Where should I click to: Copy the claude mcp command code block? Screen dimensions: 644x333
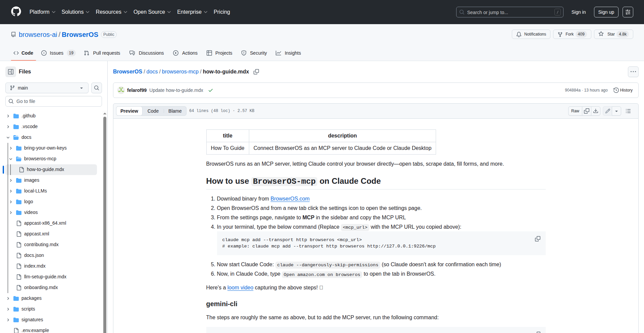(537, 239)
